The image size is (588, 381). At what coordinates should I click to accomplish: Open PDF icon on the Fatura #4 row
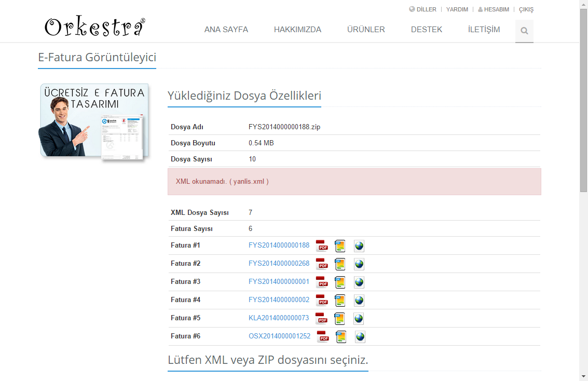(x=322, y=300)
